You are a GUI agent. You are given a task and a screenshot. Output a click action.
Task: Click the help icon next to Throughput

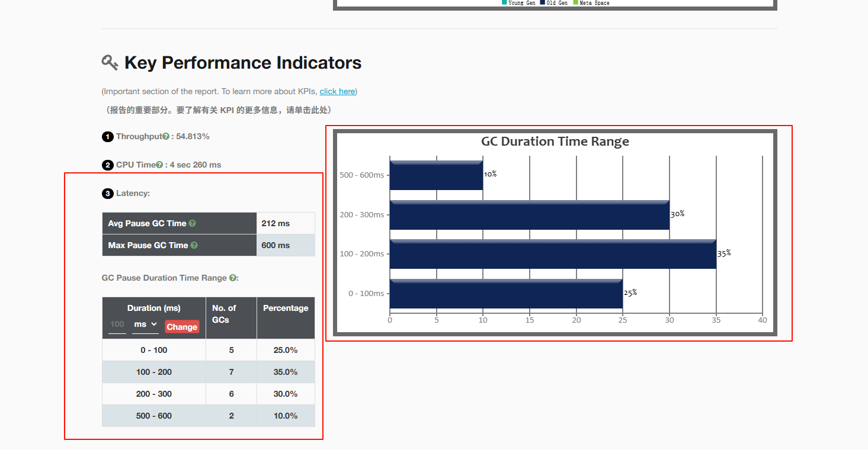point(166,137)
